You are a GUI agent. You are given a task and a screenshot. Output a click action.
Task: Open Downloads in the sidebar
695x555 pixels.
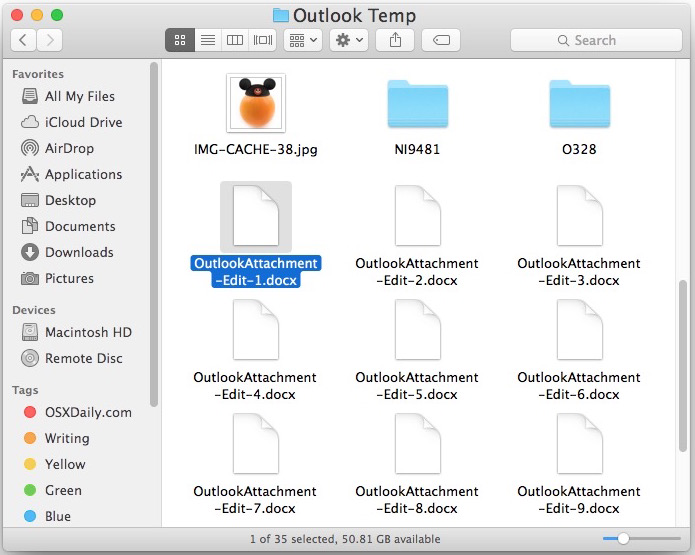coord(67,252)
